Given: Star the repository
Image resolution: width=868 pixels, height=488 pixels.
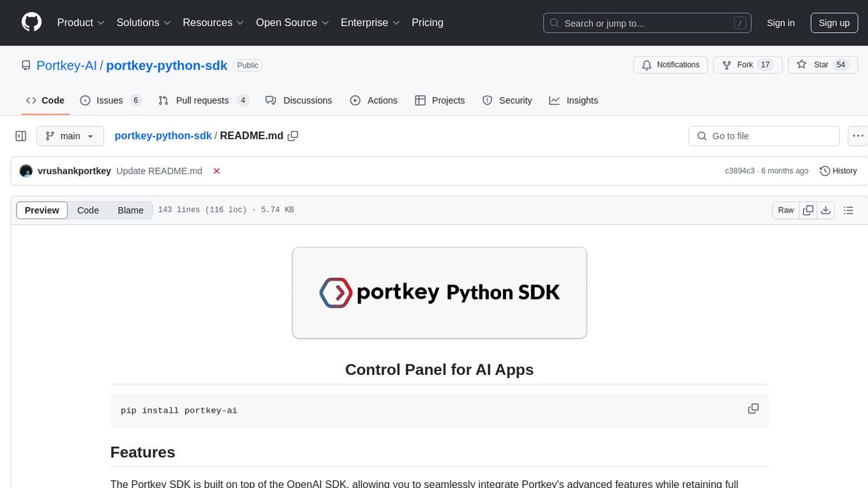Looking at the screenshot, I should [823, 65].
